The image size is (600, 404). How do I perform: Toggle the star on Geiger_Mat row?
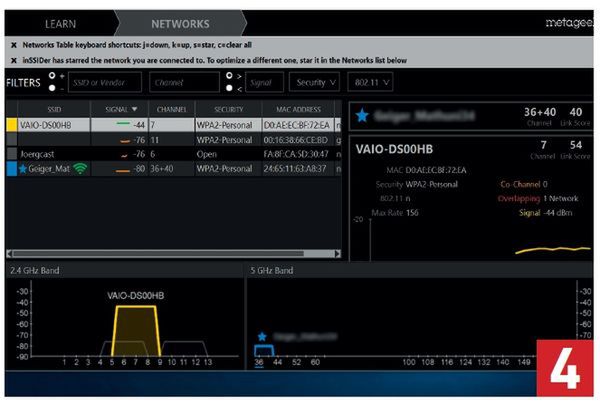23,168
